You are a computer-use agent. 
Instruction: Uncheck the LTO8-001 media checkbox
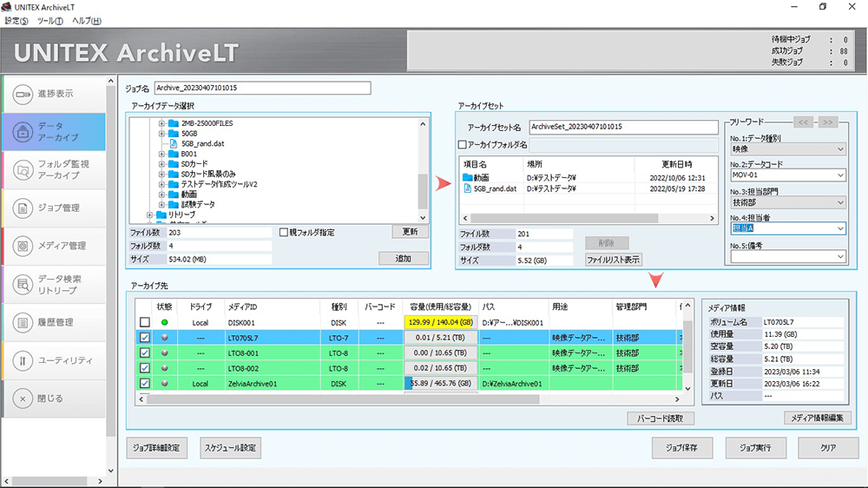pos(145,353)
